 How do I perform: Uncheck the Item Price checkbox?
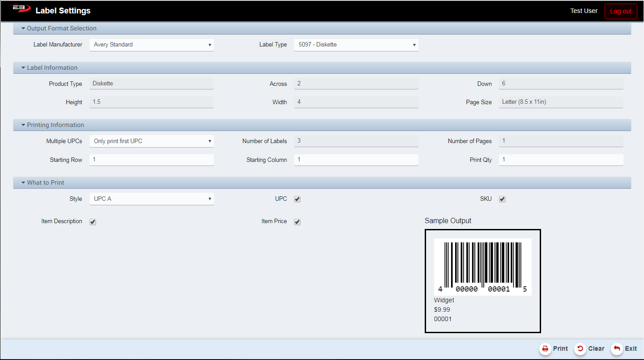point(297,222)
